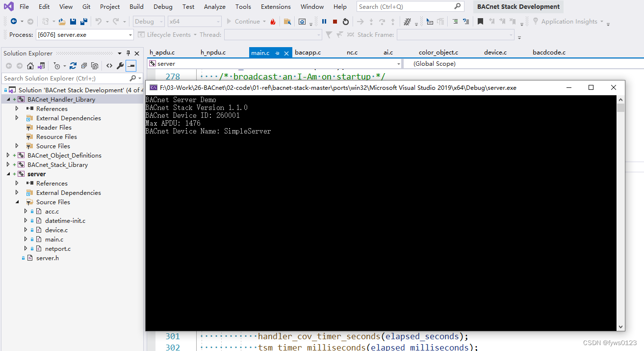The image size is (644, 351).
Task: Switch to the color_object.c tab
Action: (x=438, y=53)
